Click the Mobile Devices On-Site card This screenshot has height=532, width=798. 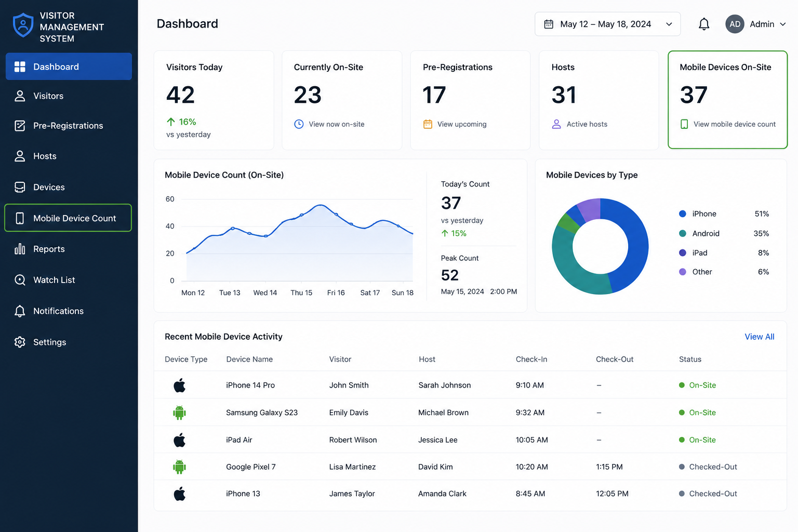point(727,100)
